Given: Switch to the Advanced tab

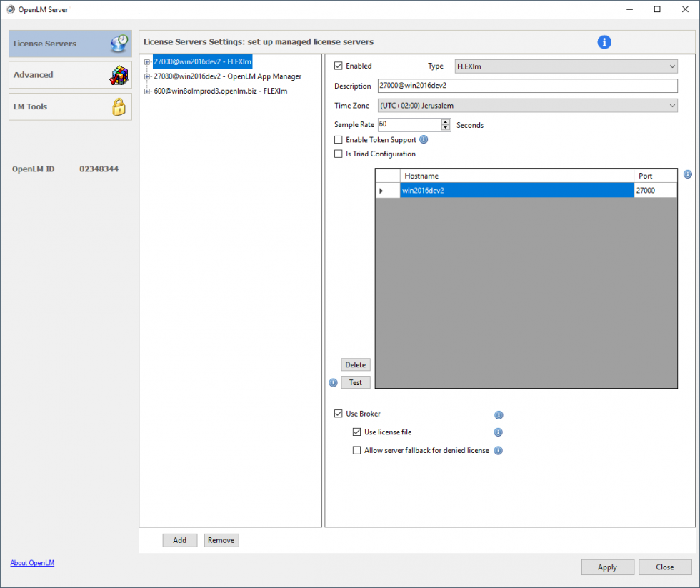Looking at the screenshot, I should 70,75.
